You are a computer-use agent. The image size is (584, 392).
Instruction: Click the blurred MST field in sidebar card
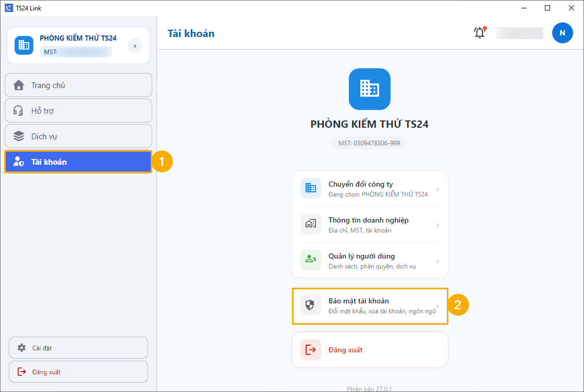[x=76, y=52]
